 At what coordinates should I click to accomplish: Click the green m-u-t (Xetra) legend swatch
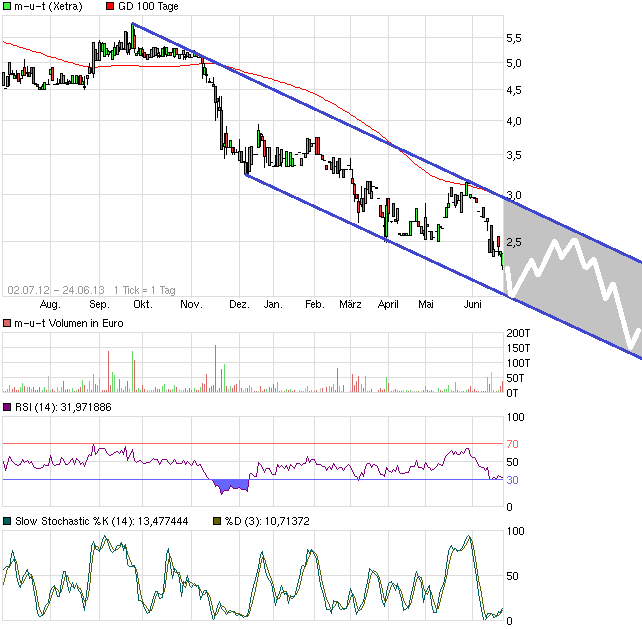[8, 7]
